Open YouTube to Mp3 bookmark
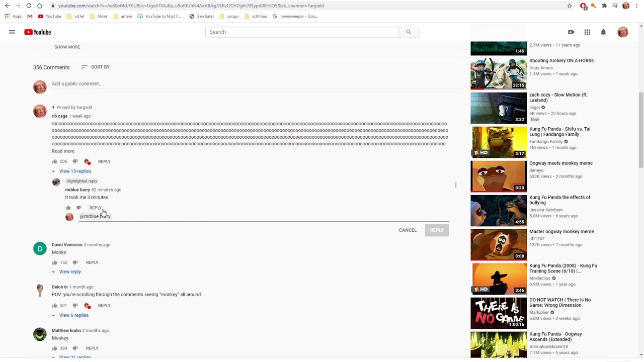Image resolution: width=644 pixels, height=362 pixels. [159, 16]
